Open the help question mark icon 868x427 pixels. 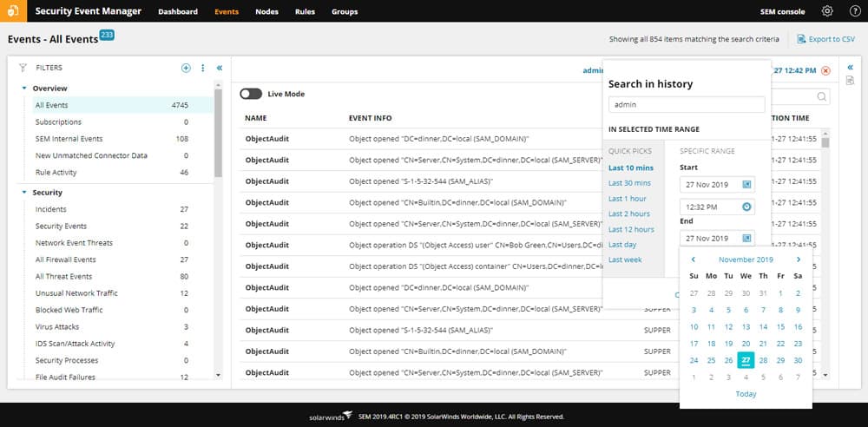[855, 11]
